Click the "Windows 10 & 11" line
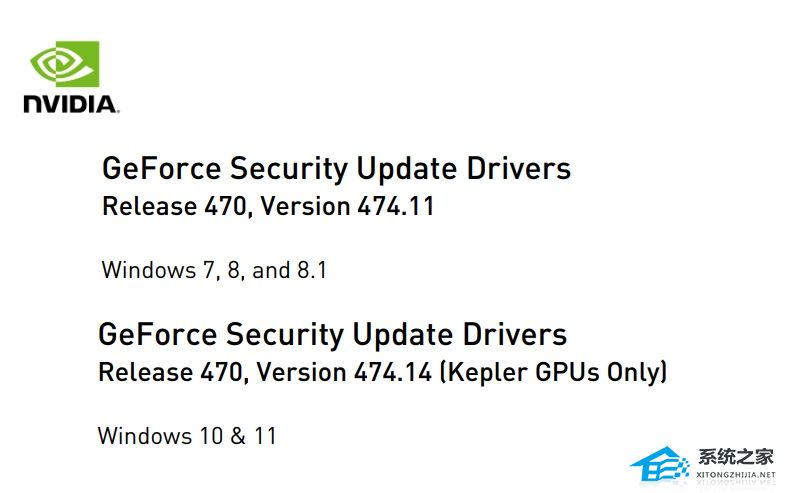This screenshot has width=791, height=493. click(x=187, y=436)
